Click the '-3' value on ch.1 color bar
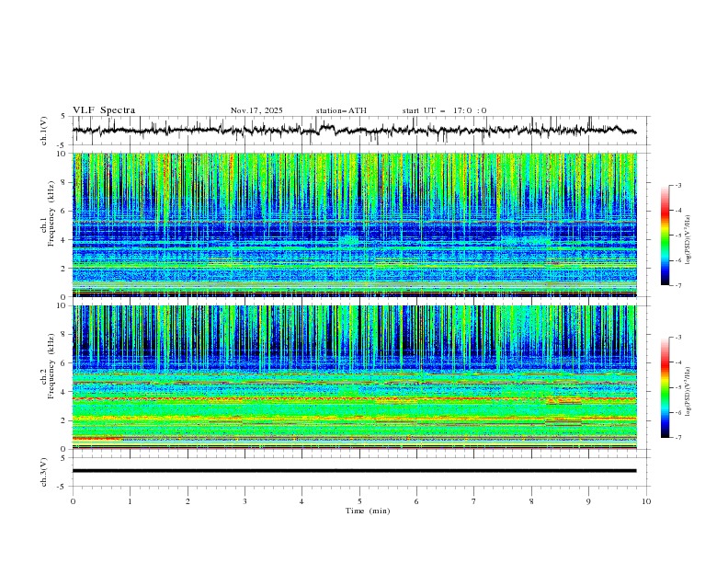Viewport: 728px width, 563px height. click(678, 185)
